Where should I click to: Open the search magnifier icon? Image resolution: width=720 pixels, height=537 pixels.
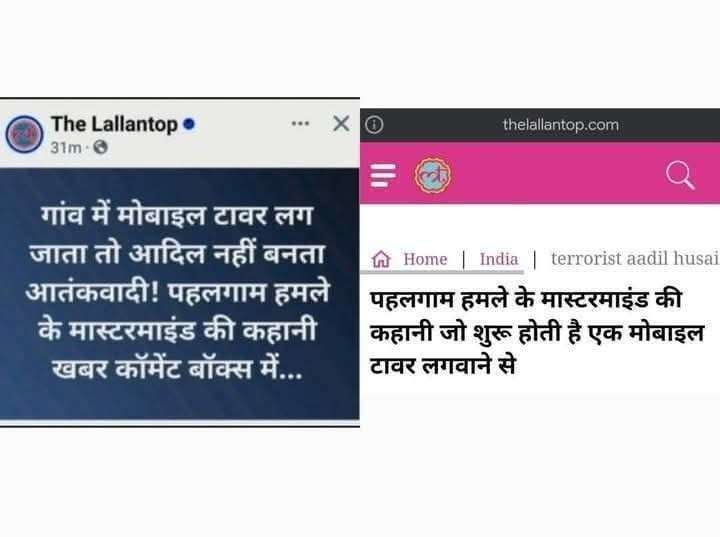point(681,175)
